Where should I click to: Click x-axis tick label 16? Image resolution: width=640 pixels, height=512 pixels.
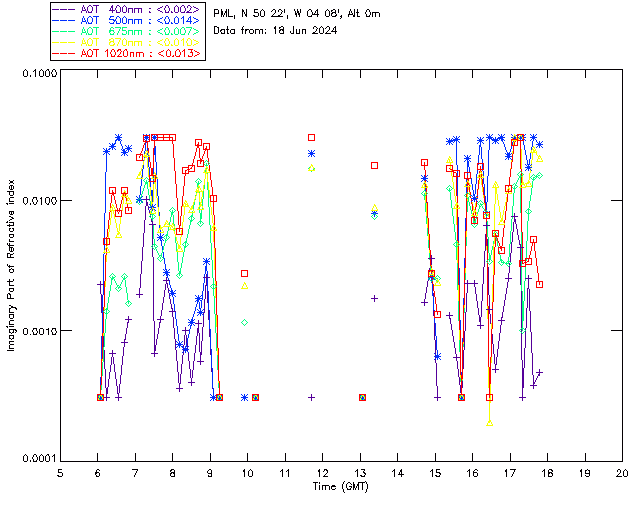coord(473,473)
